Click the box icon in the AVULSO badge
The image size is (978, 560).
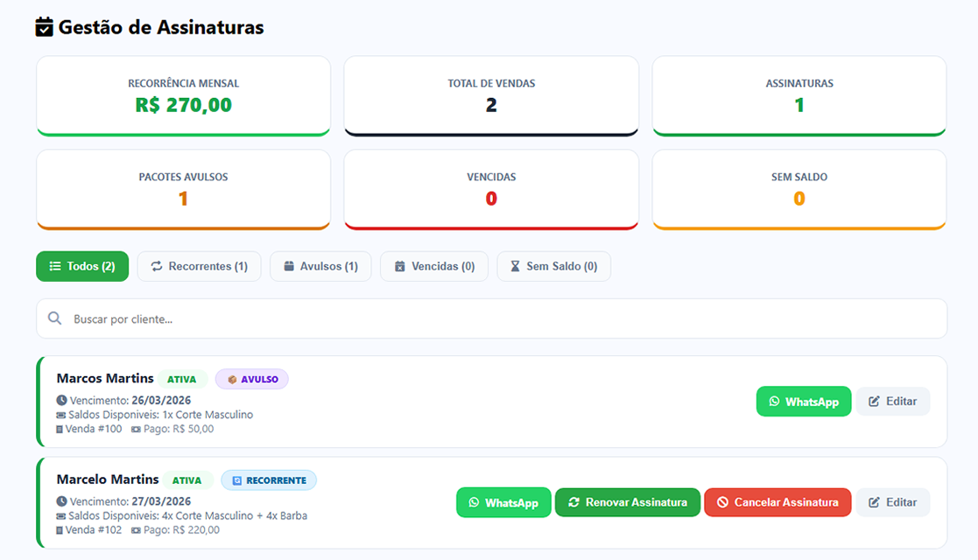click(x=232, y=380)
